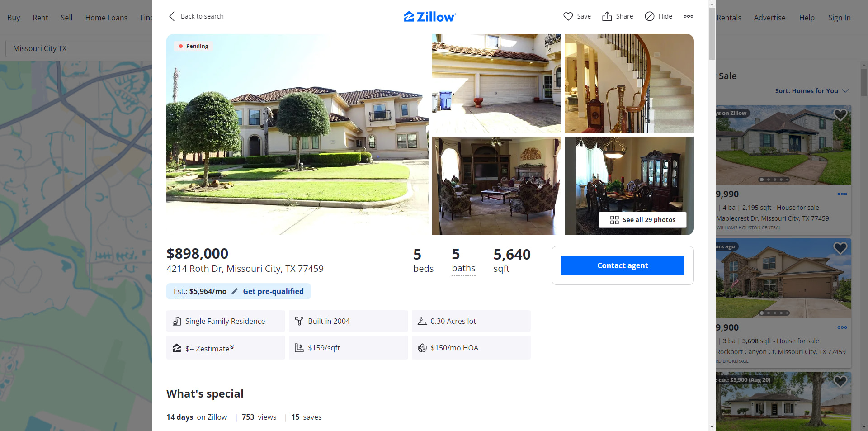Click the pencil icon beside monthly estimate
This screenshot has width=868, height=431.
(234, 291)
